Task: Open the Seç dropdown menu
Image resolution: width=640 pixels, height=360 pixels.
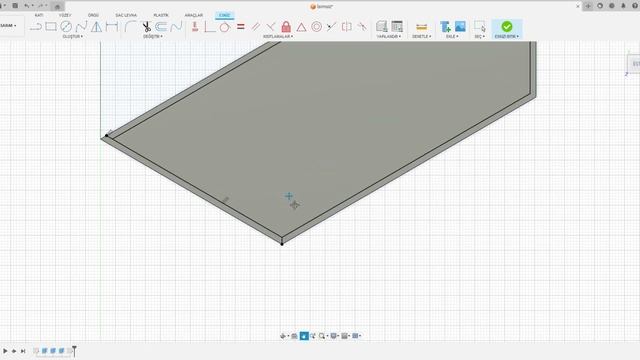Action: click(480, 37)
